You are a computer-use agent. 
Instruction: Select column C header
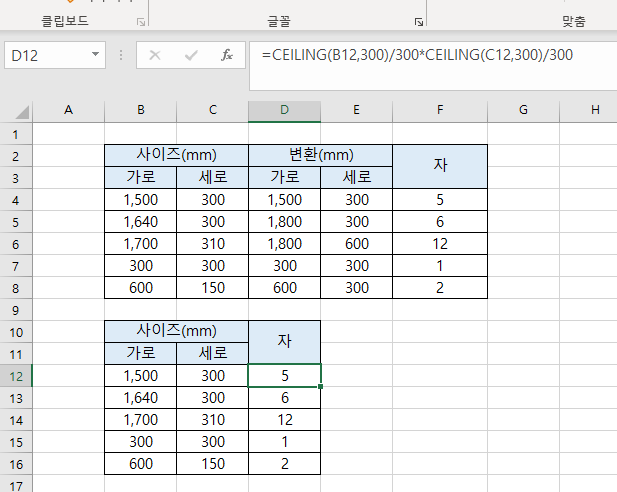212,110
